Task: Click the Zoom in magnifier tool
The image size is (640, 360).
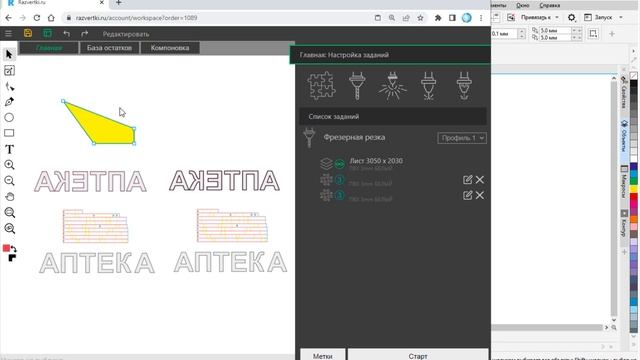Action: [x=9, y=165]
